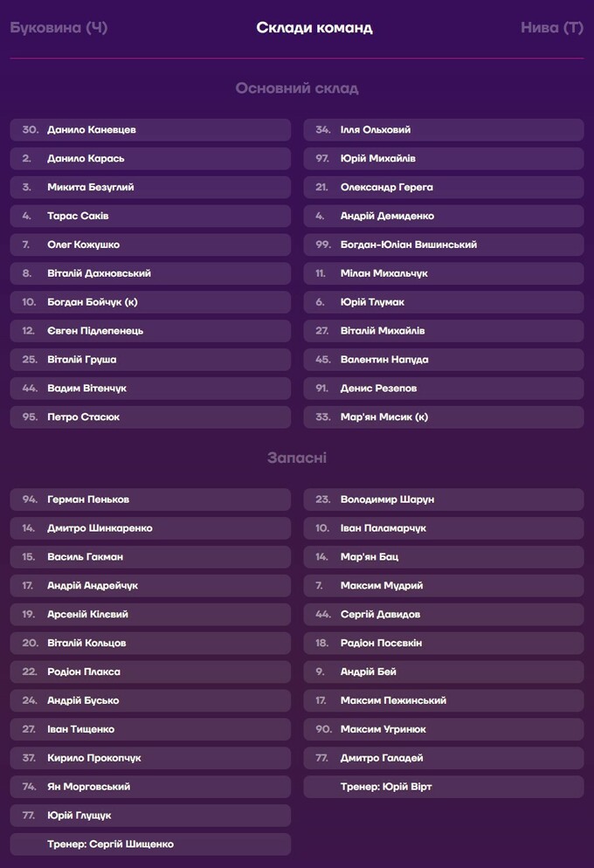Open coach Юрій Вірт row
594x868 pixels.
pos(444,787)
